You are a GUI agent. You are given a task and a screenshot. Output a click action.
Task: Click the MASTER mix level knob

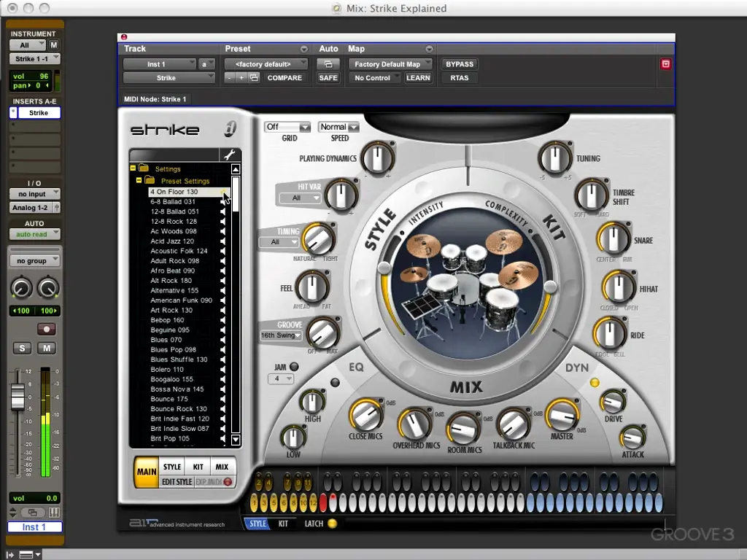[562, 415]
